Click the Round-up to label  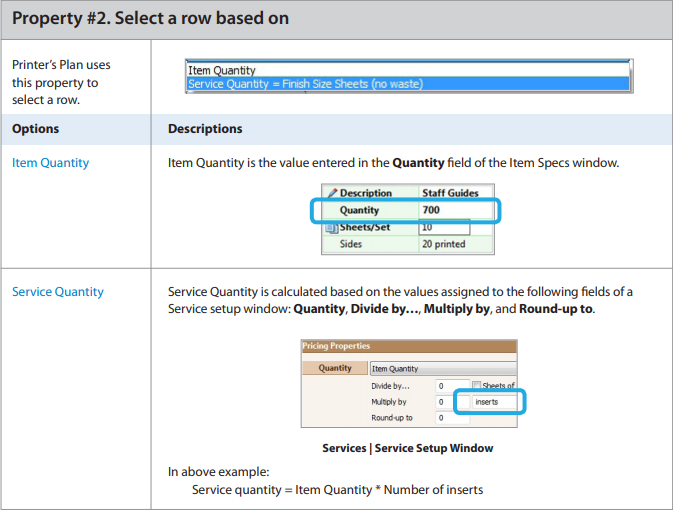pos(392,418)
